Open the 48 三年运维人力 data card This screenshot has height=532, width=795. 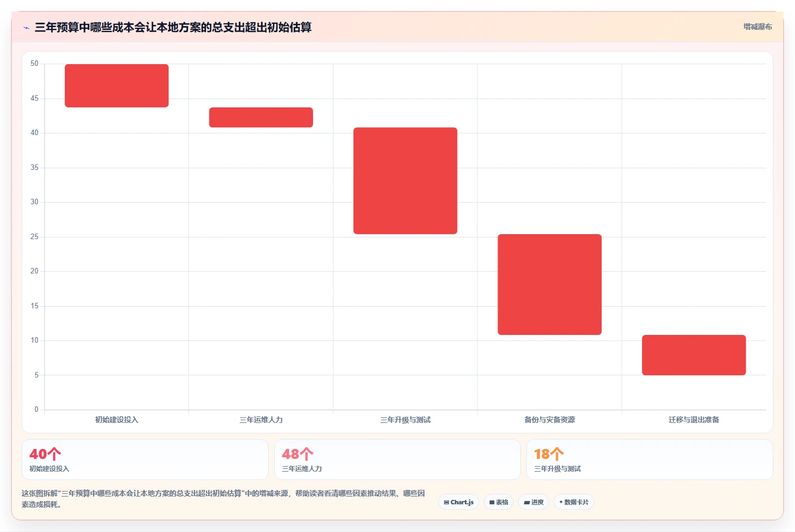[397, 459]
